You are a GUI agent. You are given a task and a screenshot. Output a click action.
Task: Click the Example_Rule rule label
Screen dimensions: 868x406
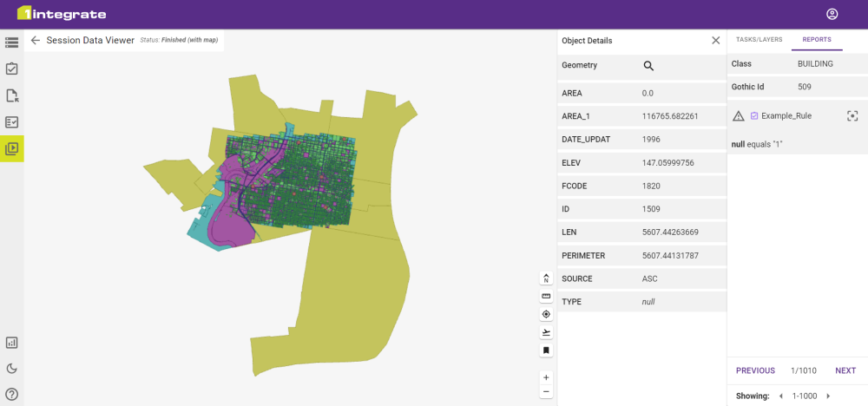pos(786,115)
